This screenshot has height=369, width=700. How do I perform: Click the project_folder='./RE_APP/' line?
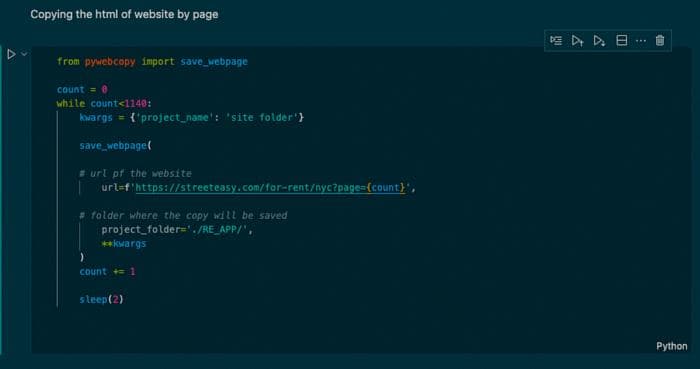tap(177, 230)
